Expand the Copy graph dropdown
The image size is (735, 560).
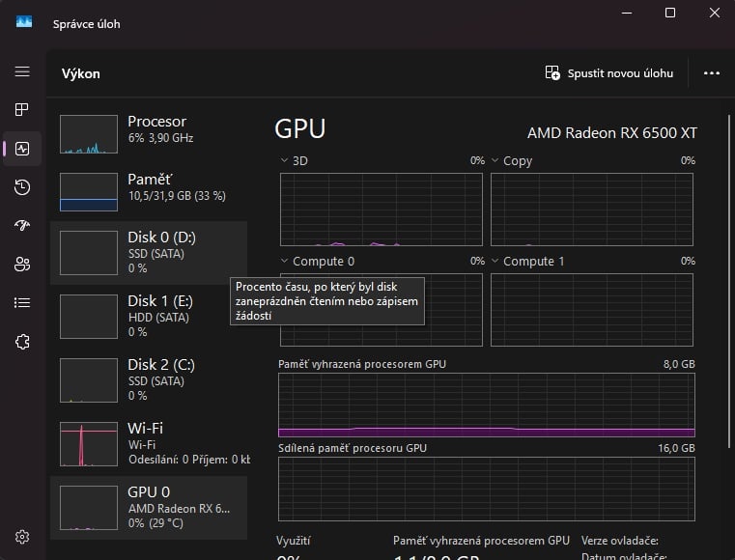(x=495, y=161)
